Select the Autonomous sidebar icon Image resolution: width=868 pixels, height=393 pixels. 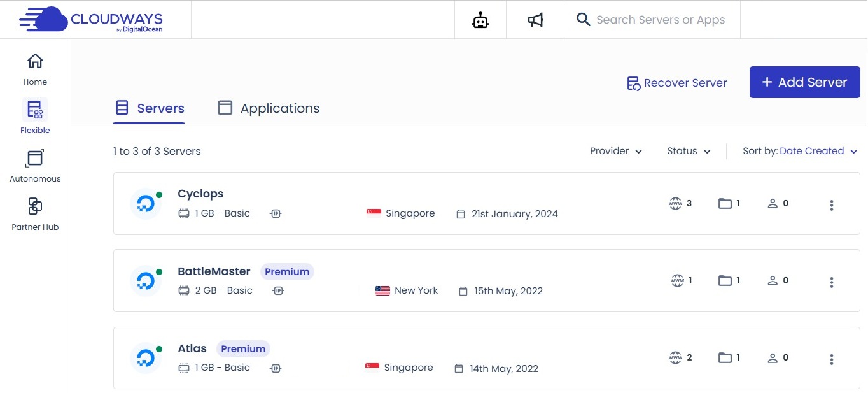pos(34,158)
